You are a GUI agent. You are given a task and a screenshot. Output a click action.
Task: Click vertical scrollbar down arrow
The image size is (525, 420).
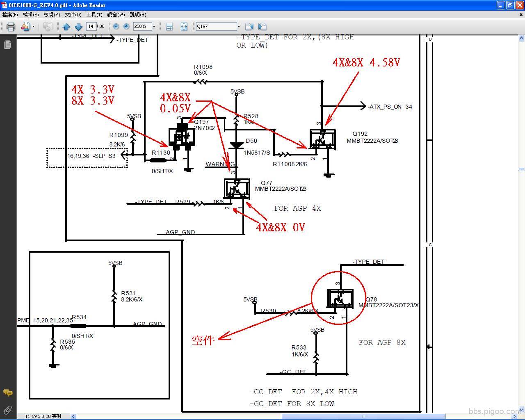521,409
